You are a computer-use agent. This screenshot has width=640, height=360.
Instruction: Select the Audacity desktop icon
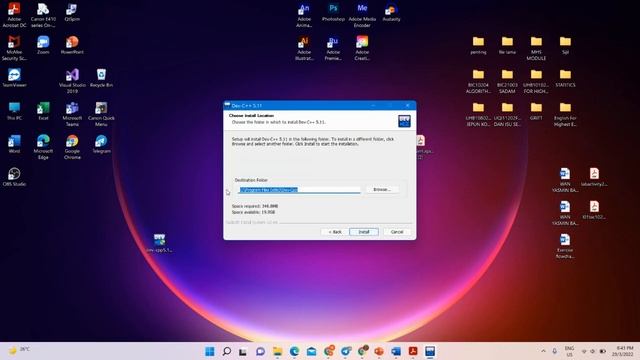click(391, 12)
